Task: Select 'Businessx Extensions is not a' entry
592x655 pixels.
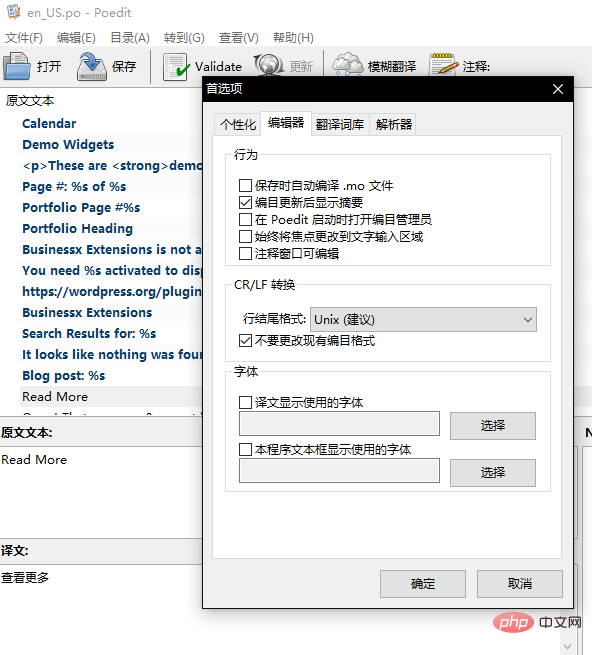Action: 112,250
